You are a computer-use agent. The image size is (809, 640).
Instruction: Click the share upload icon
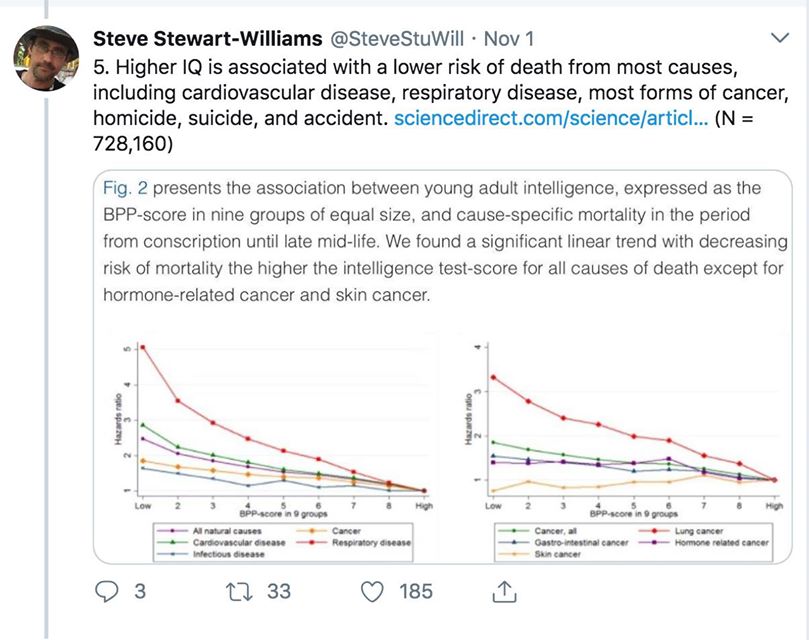tap(504, 591)
